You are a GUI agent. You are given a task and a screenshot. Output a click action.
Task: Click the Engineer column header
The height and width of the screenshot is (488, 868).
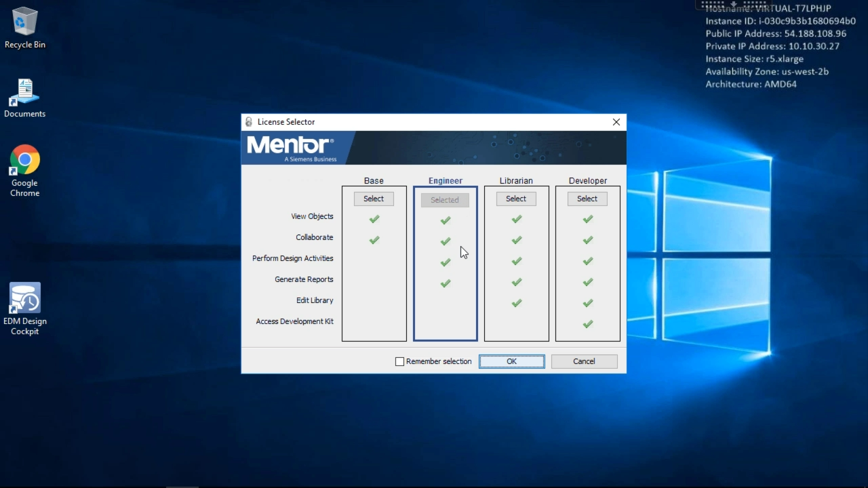445,181
